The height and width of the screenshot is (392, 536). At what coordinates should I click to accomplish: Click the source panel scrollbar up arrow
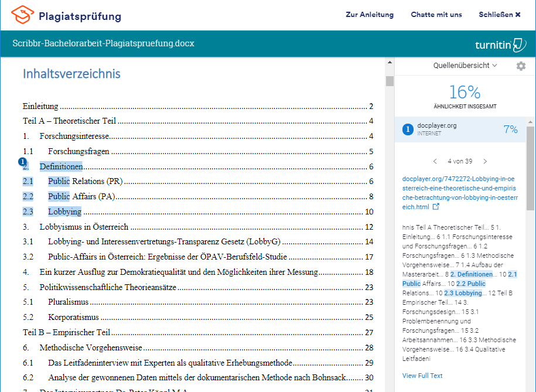tap(530, 122)
